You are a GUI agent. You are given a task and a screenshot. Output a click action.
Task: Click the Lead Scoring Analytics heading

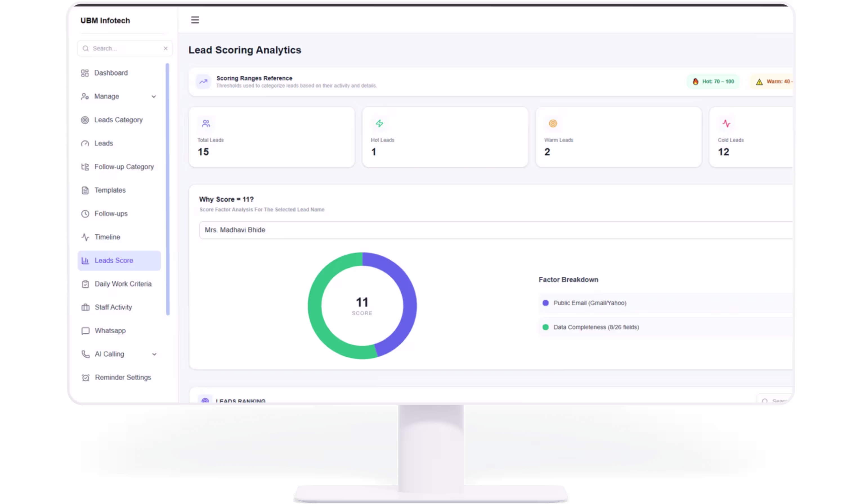click(x=245, y=50)
